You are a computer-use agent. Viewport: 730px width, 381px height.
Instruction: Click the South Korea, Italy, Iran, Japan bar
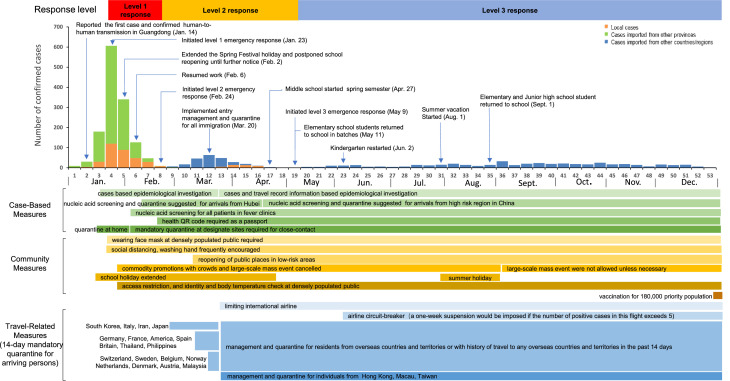click(x=194, y=326)
